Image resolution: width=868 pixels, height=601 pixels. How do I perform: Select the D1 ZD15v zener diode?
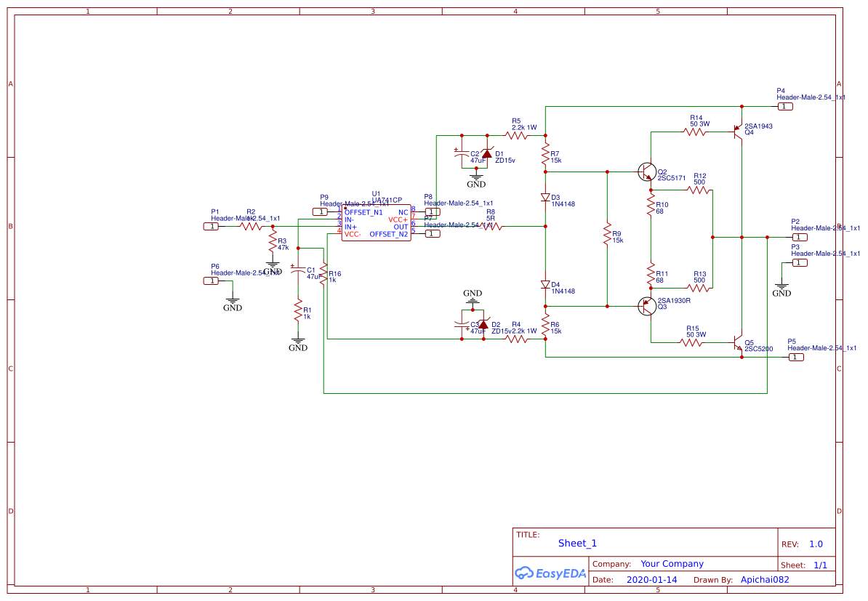(x=488, y=154)
